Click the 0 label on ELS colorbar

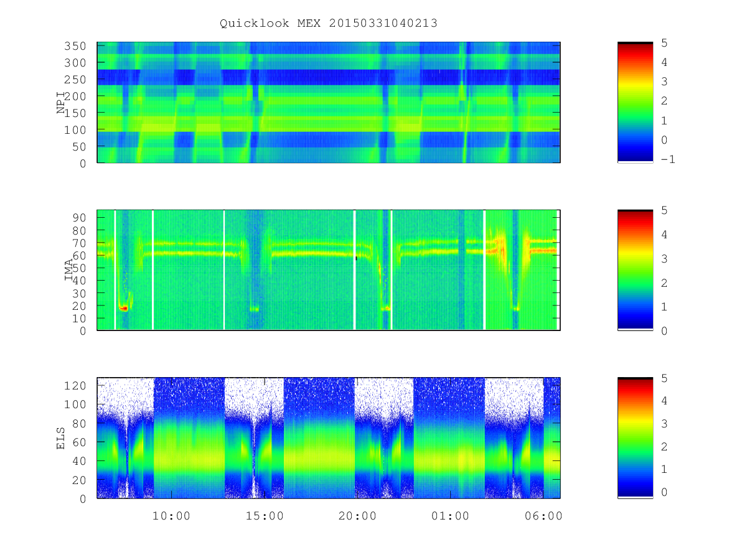tap(664, 492)
